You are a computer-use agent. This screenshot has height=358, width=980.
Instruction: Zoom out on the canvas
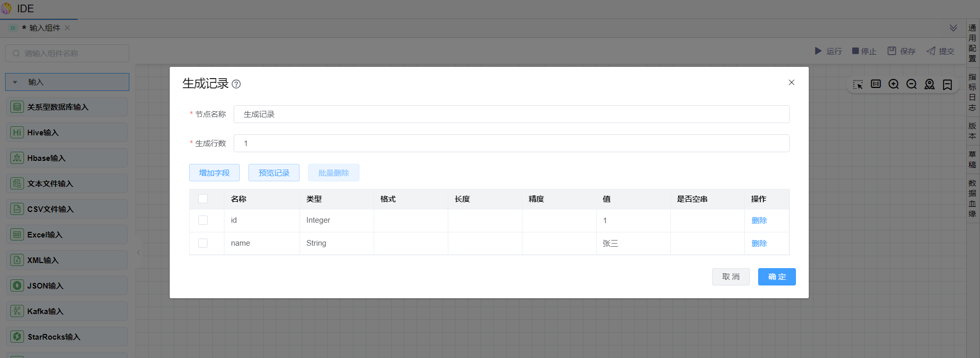(911, 84)
